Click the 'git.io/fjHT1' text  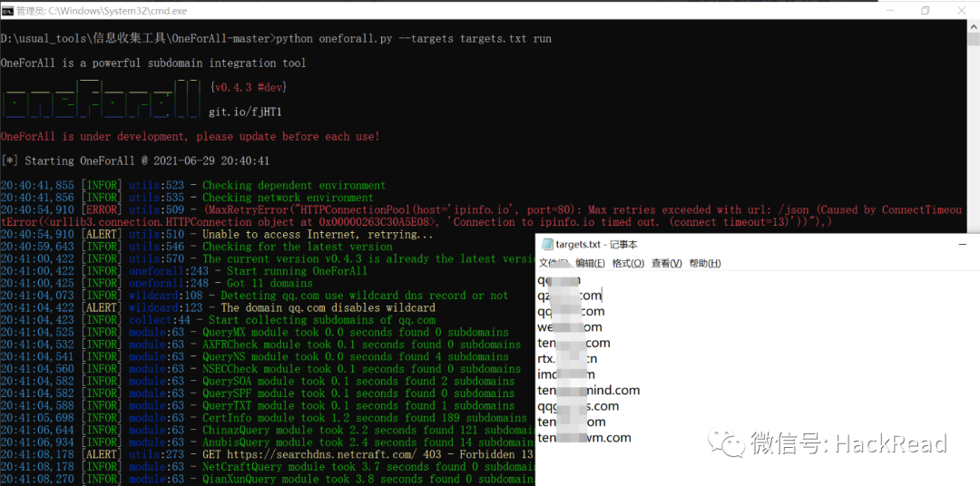click(245, 112)
